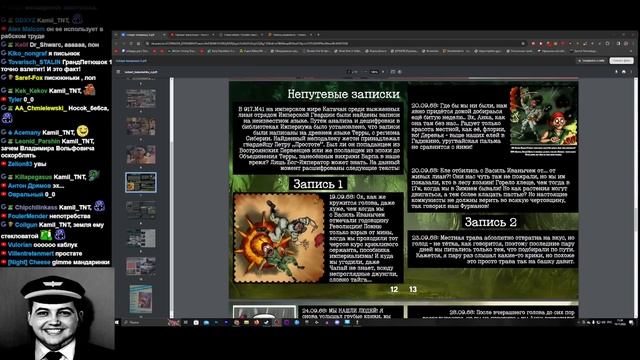
Task: Click chat username Acemany
Action: (27, 132)
